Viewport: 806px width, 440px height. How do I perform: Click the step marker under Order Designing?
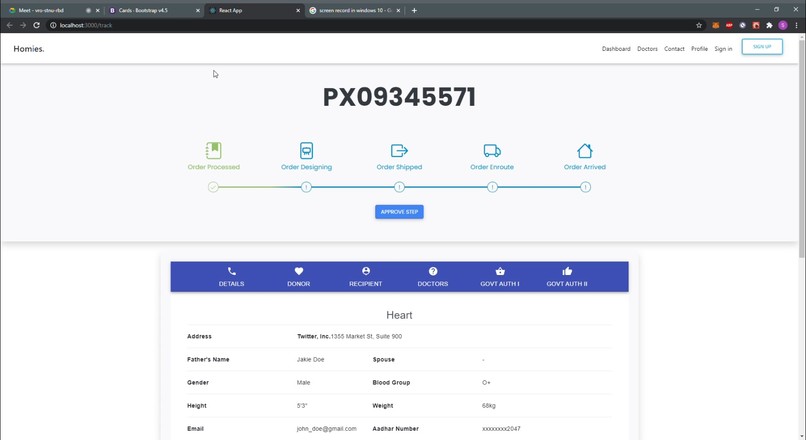click(x=306, y=187)
